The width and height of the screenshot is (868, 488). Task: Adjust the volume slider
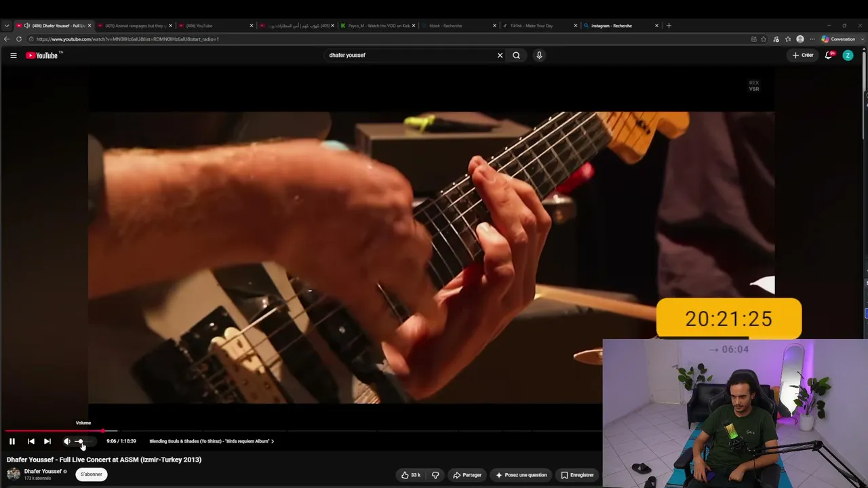tap(83, 441)
